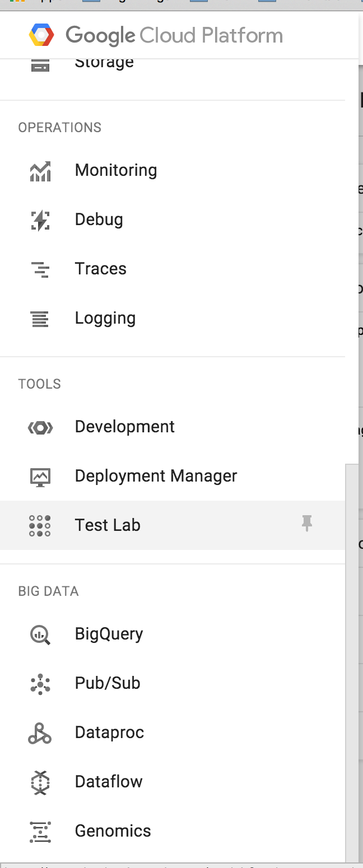
Task: Click the Genomics icon
Action: point(40,832)
